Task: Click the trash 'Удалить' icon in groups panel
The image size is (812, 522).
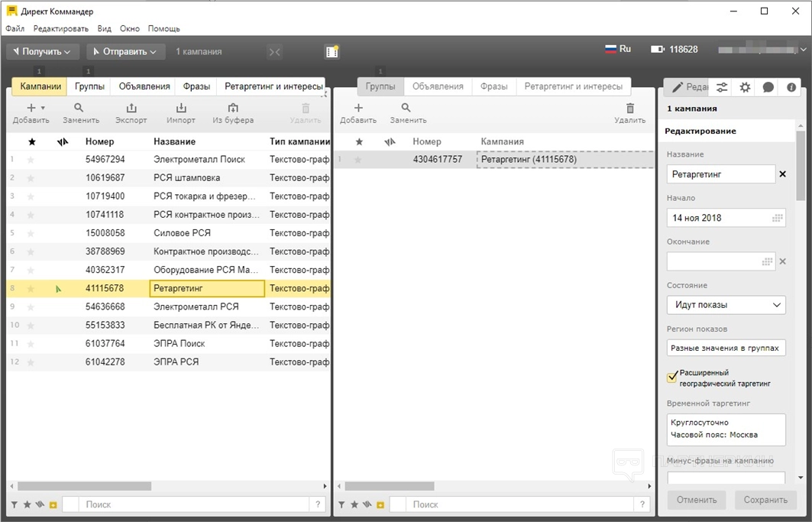Action: (x=629, y=109)
